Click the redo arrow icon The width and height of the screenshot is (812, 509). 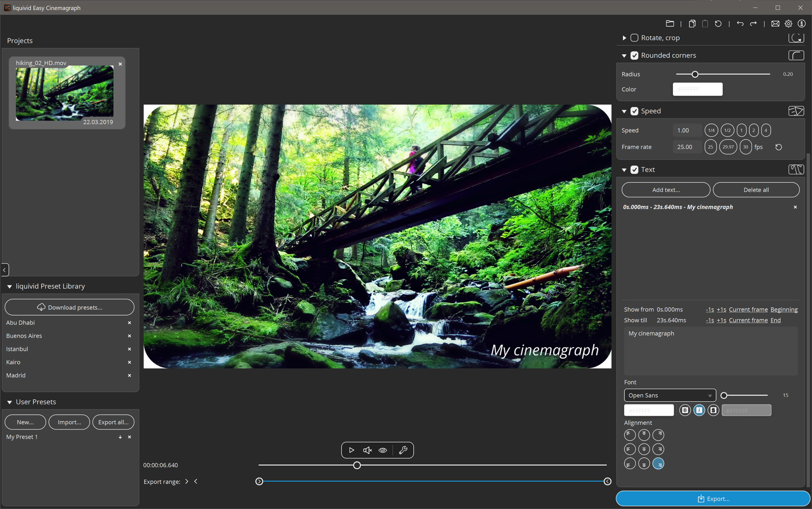pos(753,24)
